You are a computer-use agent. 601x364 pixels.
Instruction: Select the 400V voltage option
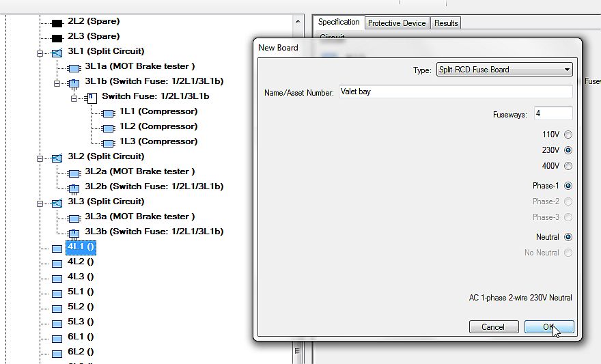[x=568, y=166]
